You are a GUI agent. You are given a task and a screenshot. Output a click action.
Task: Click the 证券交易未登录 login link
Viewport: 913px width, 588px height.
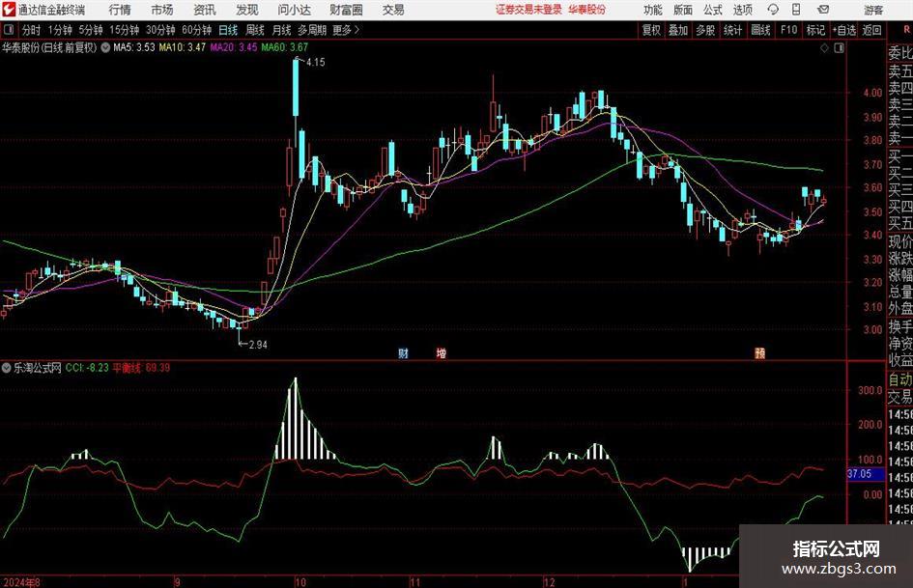click(x=528, y=10)
